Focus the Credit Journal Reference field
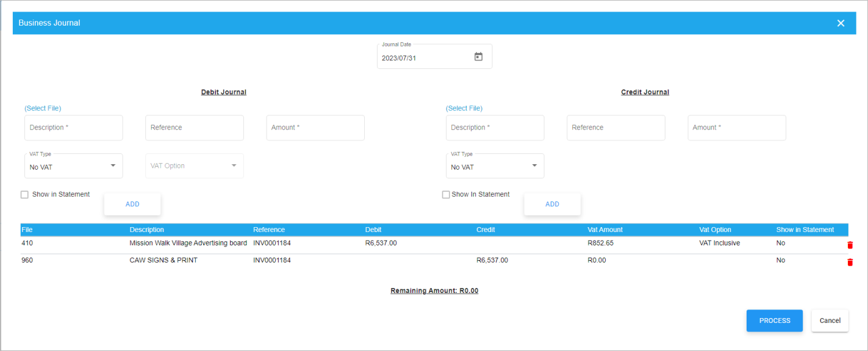 click(615, 128)
